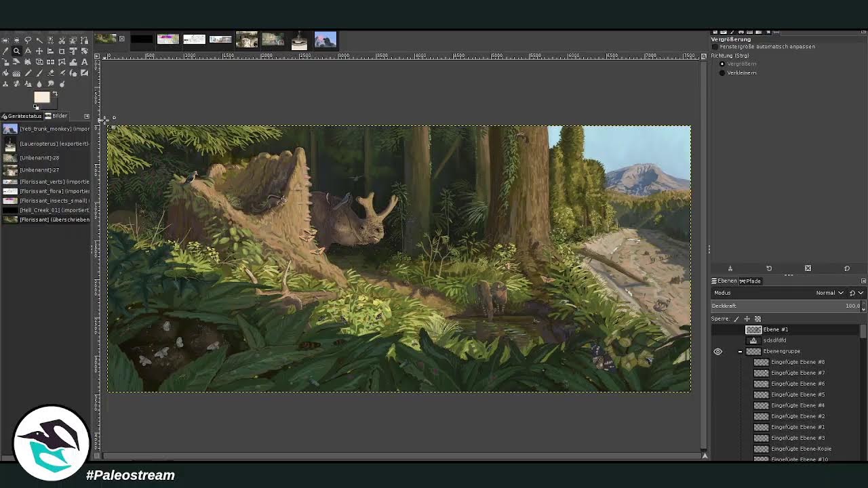Screen dimensions: 868x488
Task: Select the Pencil tool
Action: (28, 73)
